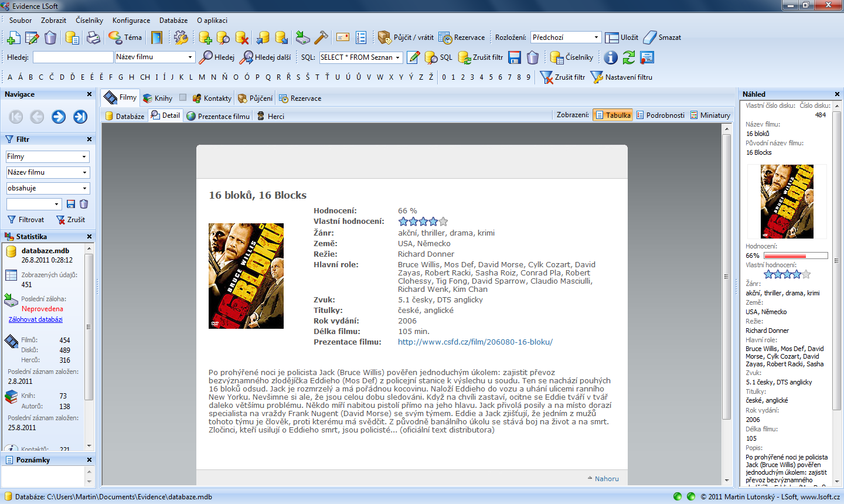Switch to the Herci tab

tap(271, 116)
